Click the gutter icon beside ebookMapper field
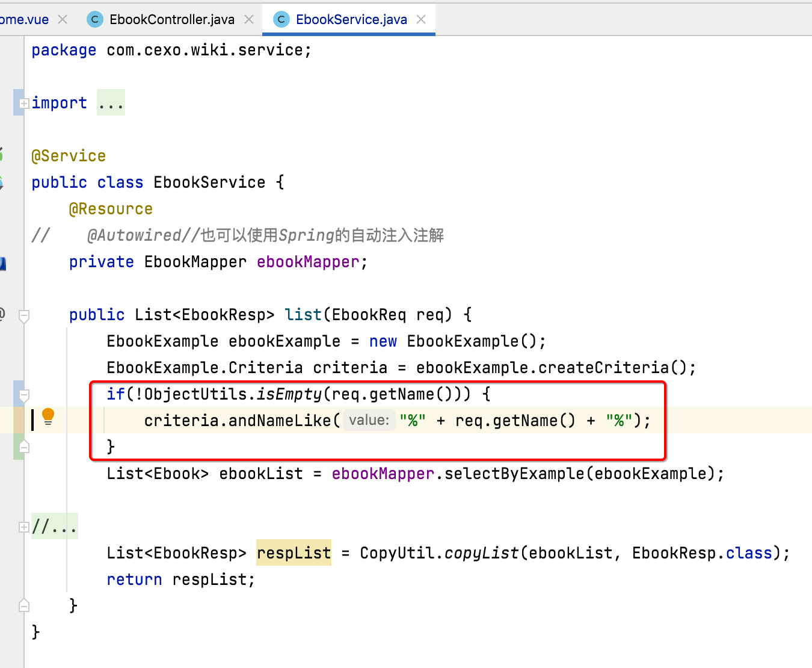The width and height of the screenshot is (812, 668). pyautogui.click(x=3, y=263)
